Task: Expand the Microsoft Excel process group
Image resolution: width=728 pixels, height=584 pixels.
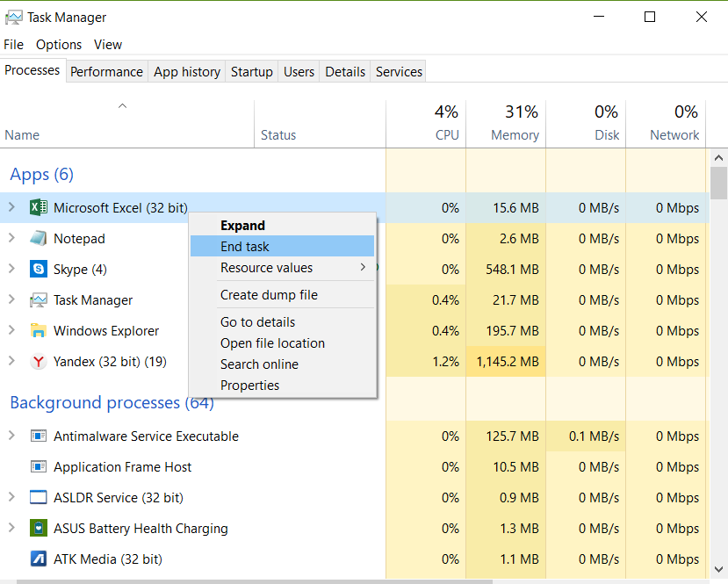Action: point(11,207)
